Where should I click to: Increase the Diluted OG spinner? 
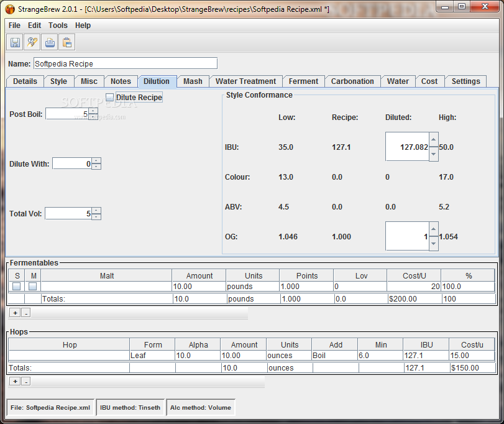point(434,229)
